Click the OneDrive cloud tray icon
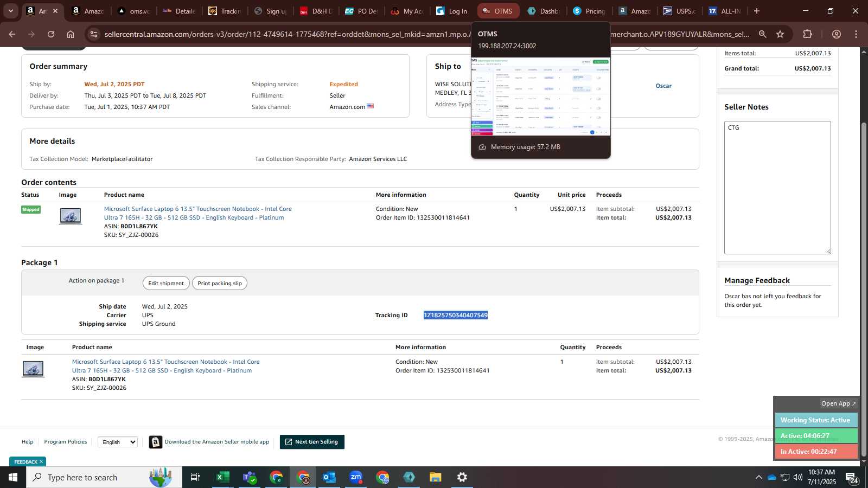 click(771, 477)
